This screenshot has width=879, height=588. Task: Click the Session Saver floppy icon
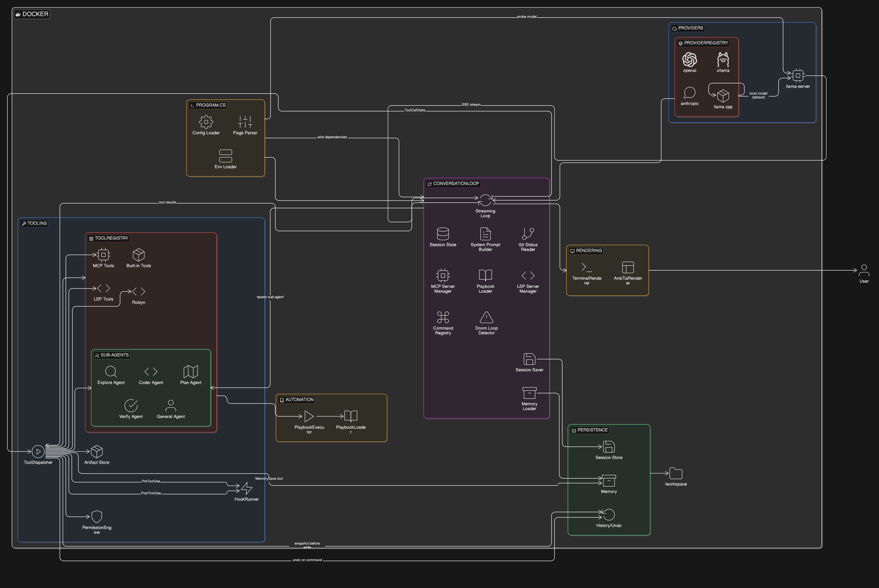click(x=529, y=359)
